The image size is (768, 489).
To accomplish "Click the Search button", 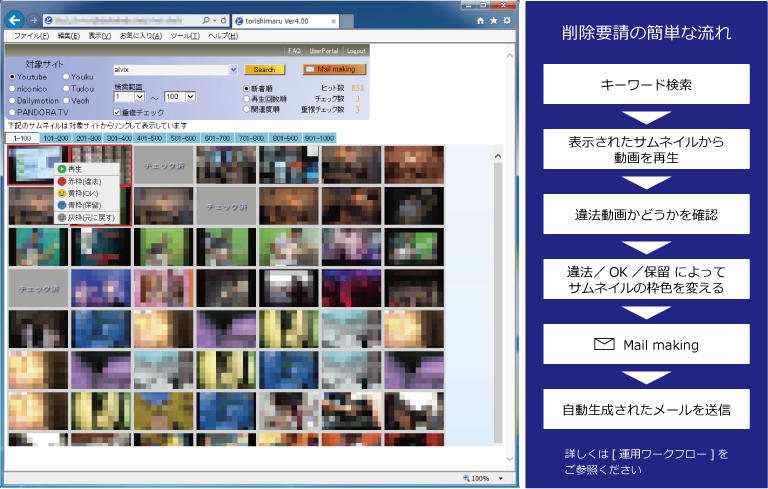I will 264,70.
